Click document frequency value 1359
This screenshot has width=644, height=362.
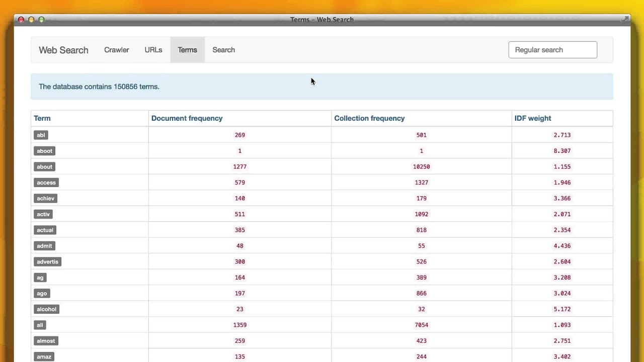pyautogui.click(x=239, y=325)
